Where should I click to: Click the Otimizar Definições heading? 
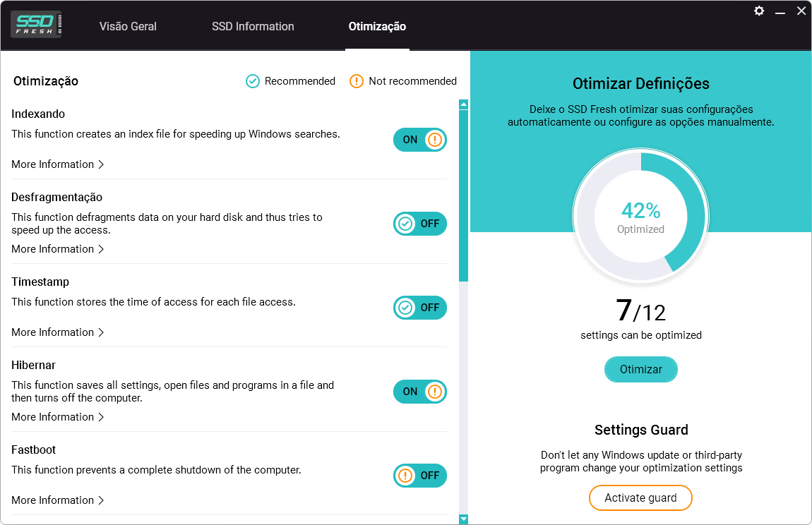(x=641, y=84)
